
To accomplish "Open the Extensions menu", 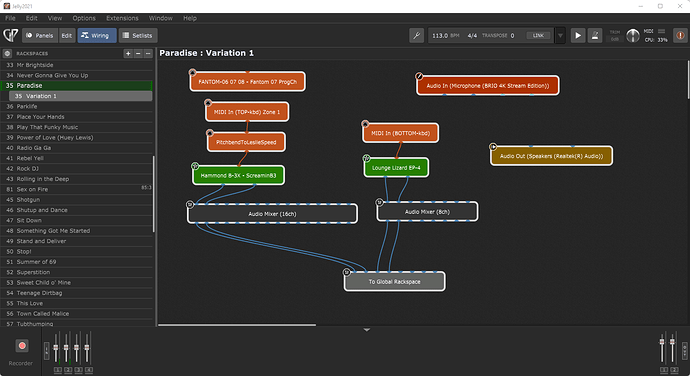I will (122, 18).
